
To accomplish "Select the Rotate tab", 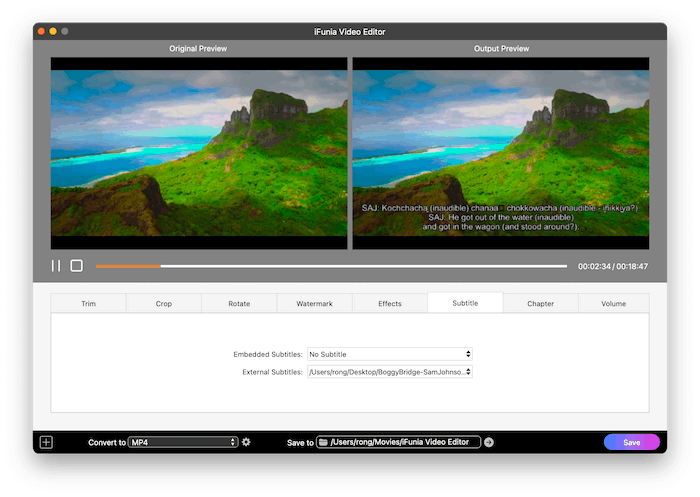I will coord(239,303).
